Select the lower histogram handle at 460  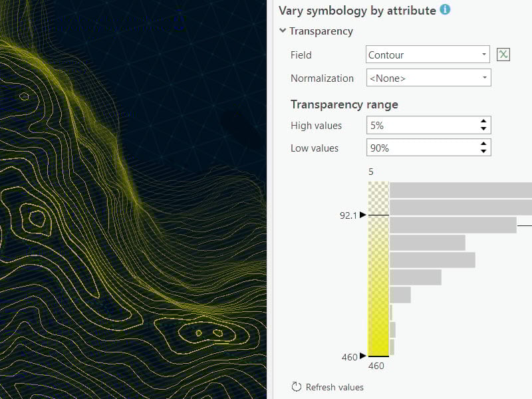point(363,356)
